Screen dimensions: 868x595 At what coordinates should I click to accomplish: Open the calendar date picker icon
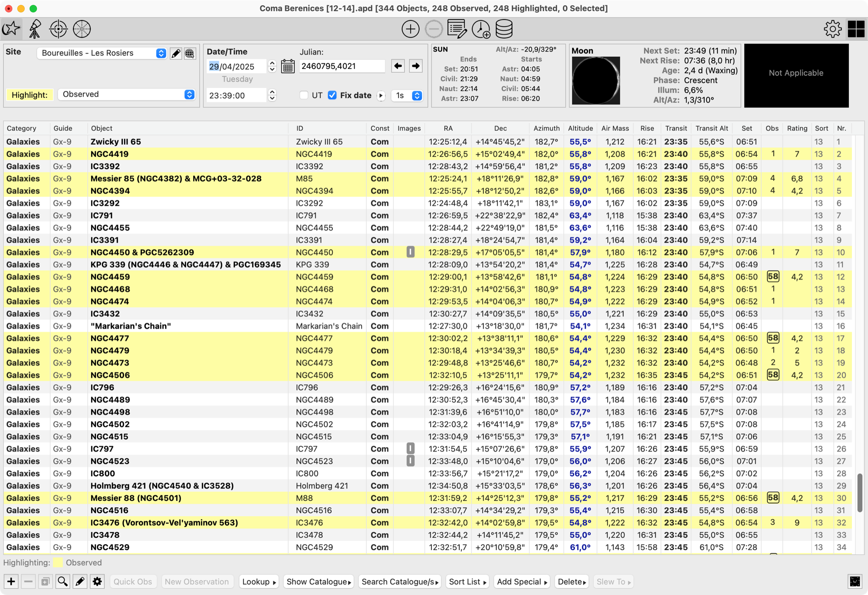[x=288, y=66]
